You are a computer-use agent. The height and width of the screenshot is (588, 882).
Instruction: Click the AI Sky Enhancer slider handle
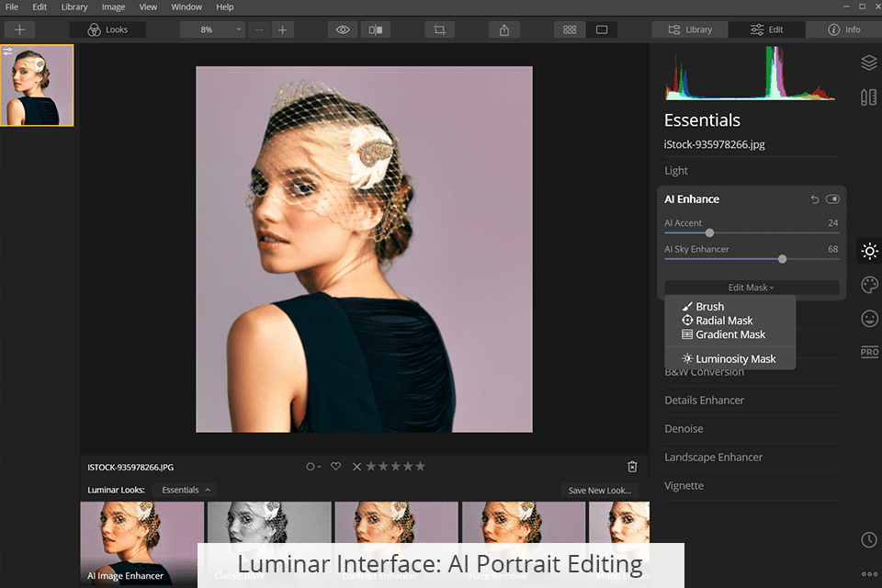(782, 259)
